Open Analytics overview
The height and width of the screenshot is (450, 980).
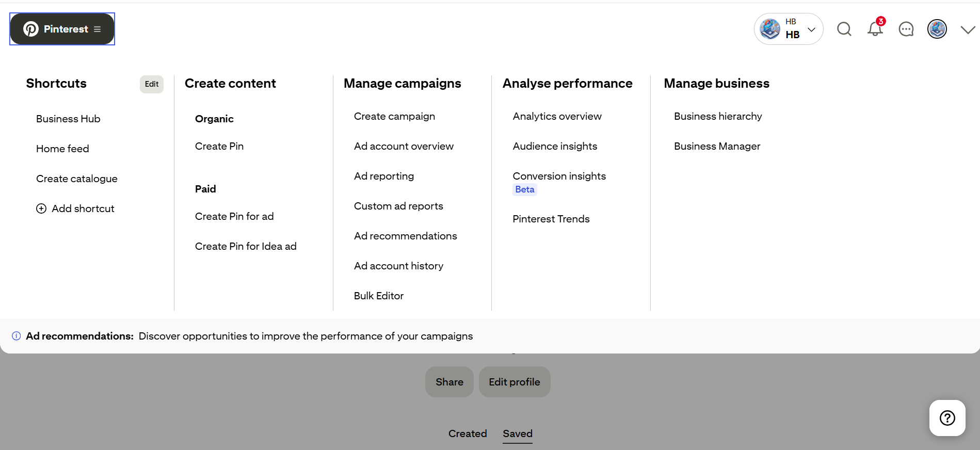pyautogui.click(x=557, y=116)
